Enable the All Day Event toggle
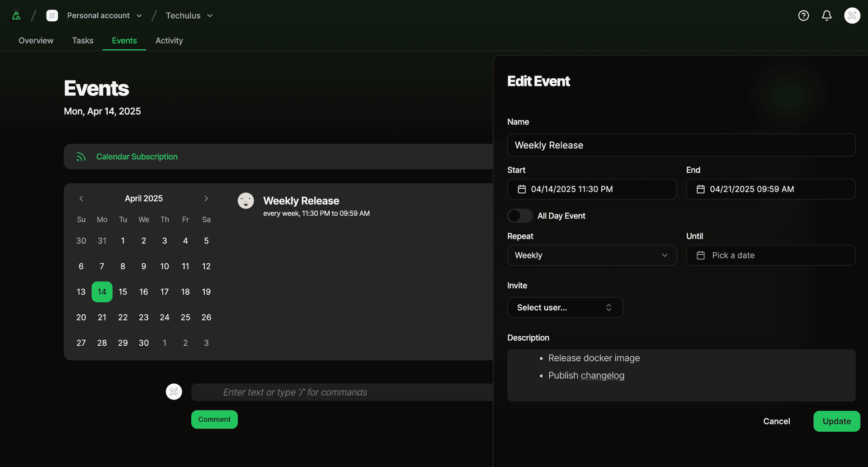This screenshot has height=467, width=868. pyautogui.click(x=519, y=216)
